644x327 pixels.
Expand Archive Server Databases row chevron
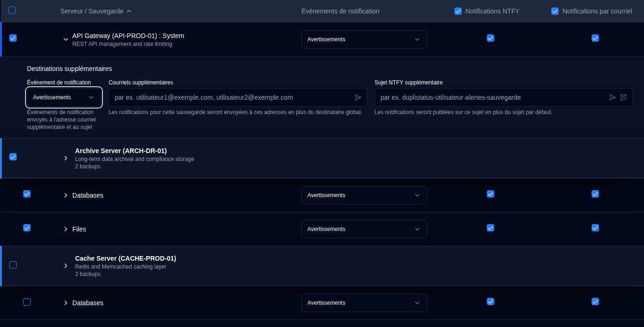click(x=66, y=195)
